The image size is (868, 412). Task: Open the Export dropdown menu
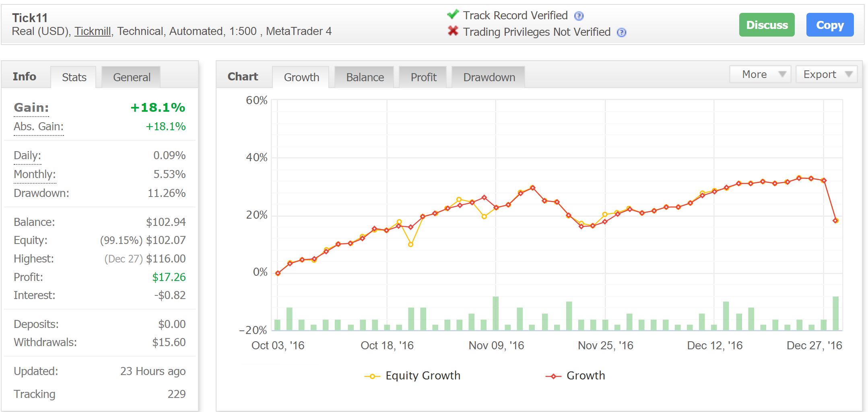click(x=827, y=74)
